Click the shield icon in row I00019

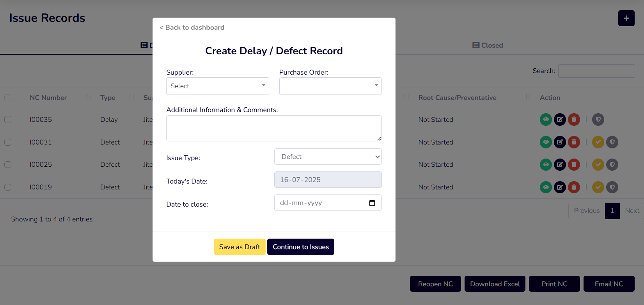click(x=612, y=187)
